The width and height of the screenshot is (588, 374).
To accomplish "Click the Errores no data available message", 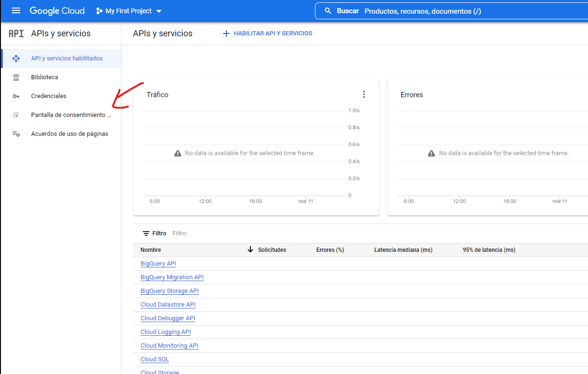I will (504, 153).
